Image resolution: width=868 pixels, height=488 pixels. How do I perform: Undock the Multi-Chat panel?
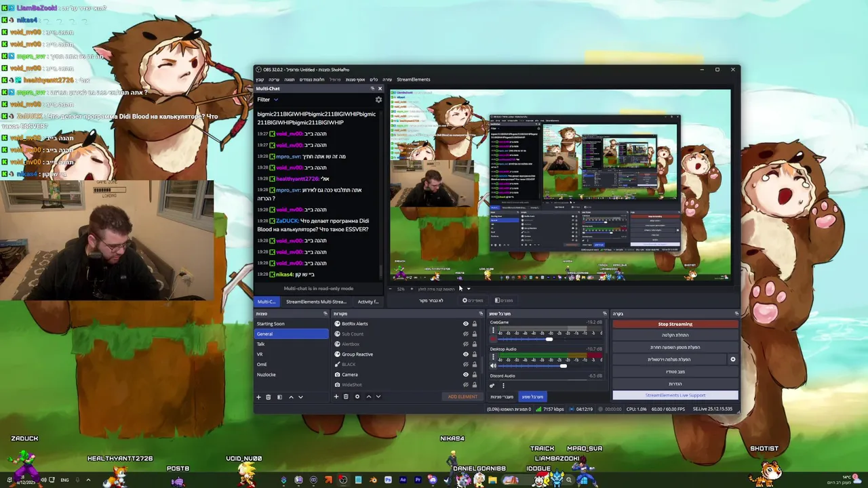click(x=372, y=89)
